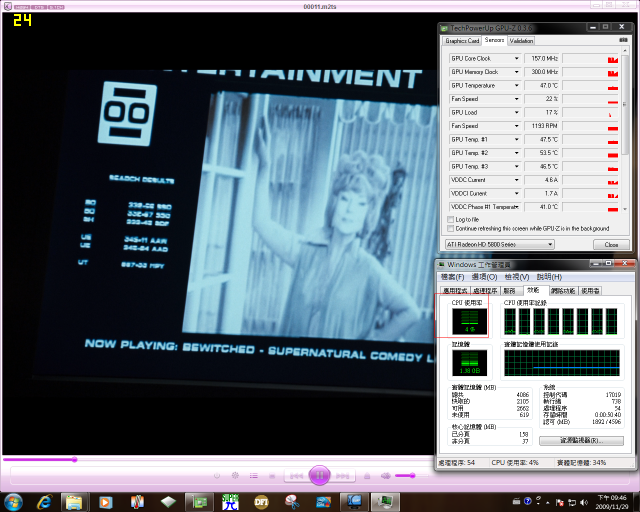Open 檢視(V) menu in Task Manager
The height and width of the screenshot is (512, 640).
[517, 277]
